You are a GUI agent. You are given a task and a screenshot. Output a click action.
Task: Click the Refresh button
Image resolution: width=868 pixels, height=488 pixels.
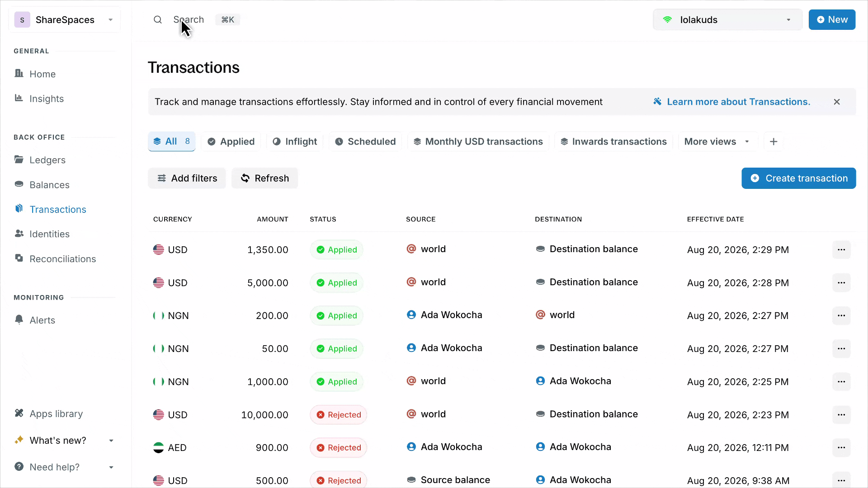click(x=265, y=178)
